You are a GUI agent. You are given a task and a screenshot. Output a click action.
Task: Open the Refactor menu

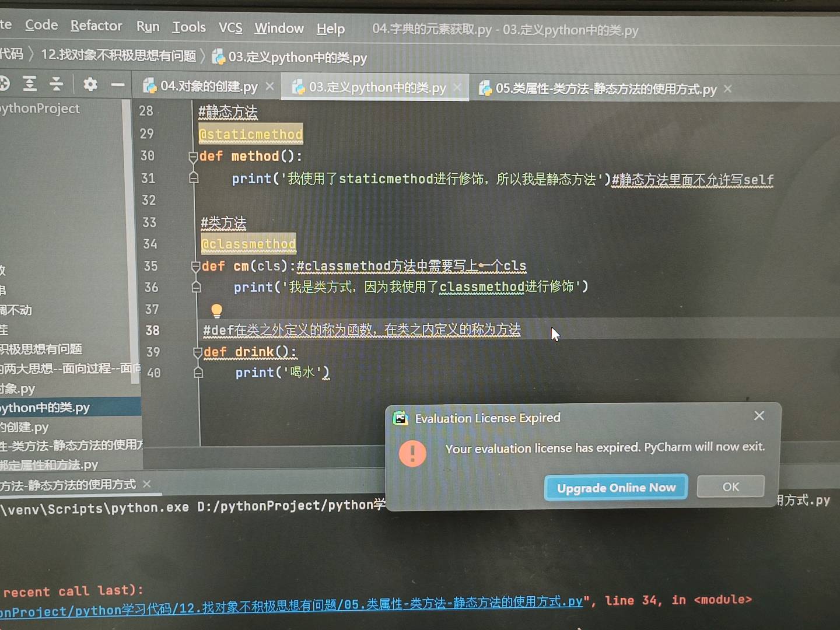pyautogui.click(x=96, y=26)
